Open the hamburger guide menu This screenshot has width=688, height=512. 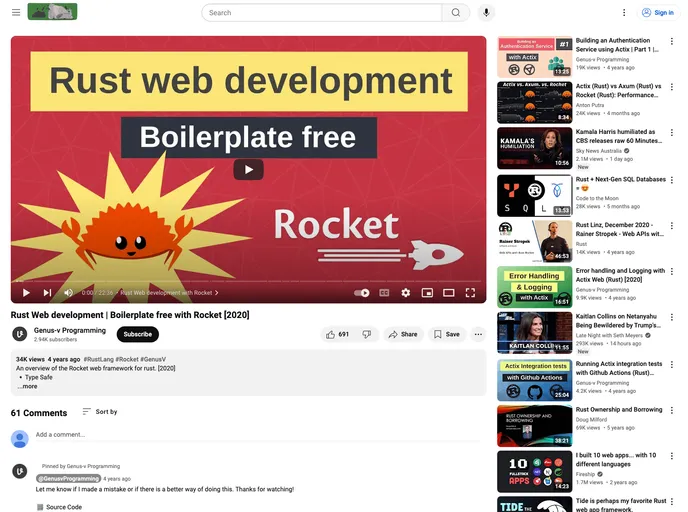coord(16,12)
